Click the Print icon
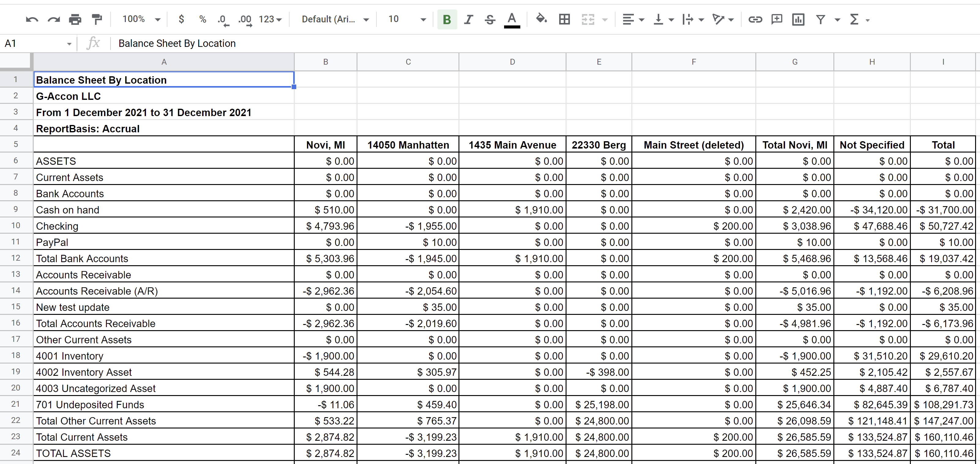980x464 pixels. point(75,19)
